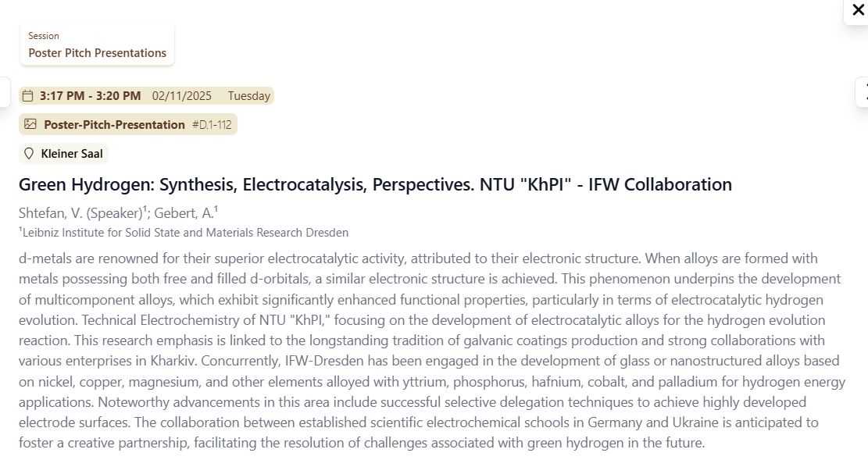Click the small Session label in the card
Viewport: 868px width, 467px height.
click(x=44, y=36)
